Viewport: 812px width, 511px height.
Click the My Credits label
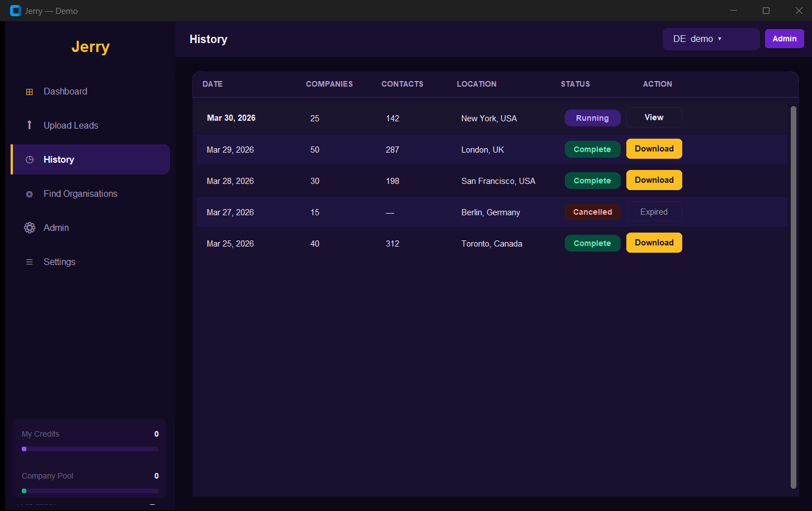pyautogui.click(x=40, y=434)
